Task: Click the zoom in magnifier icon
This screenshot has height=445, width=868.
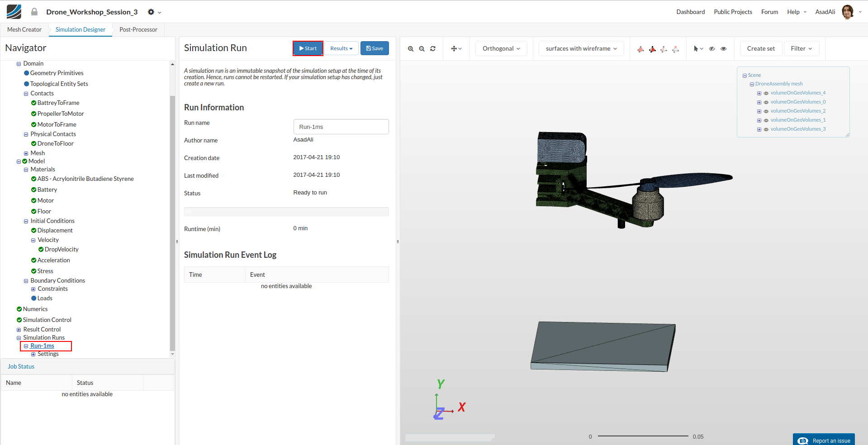Action: (411, 49)
